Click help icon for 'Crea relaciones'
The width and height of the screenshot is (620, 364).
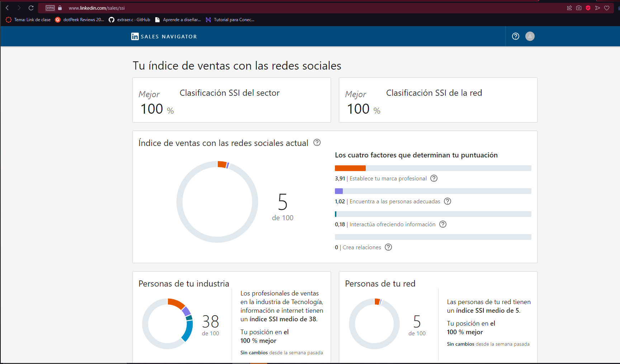click(388, 247)
